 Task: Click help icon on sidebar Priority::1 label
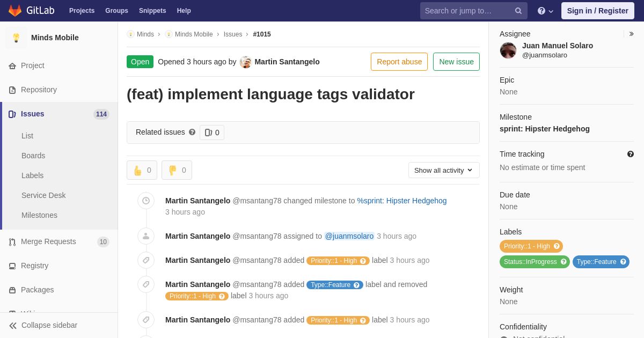pos(557,246)
